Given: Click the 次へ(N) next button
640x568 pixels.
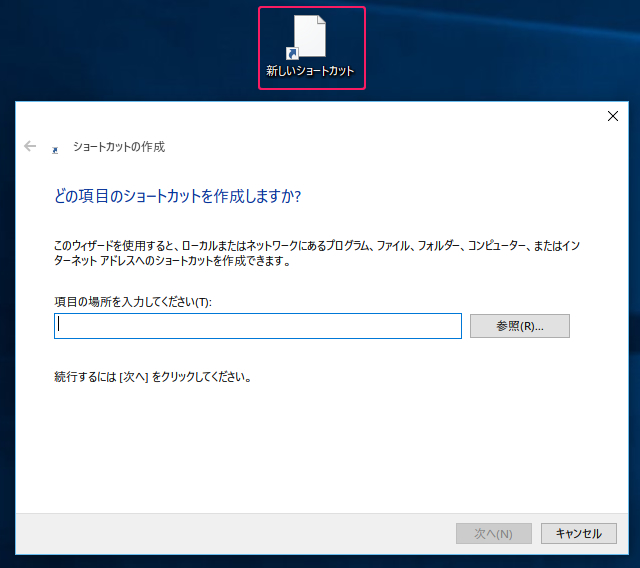Looking at the screenshot, I should pyautogui.click(x=493, y=533).
